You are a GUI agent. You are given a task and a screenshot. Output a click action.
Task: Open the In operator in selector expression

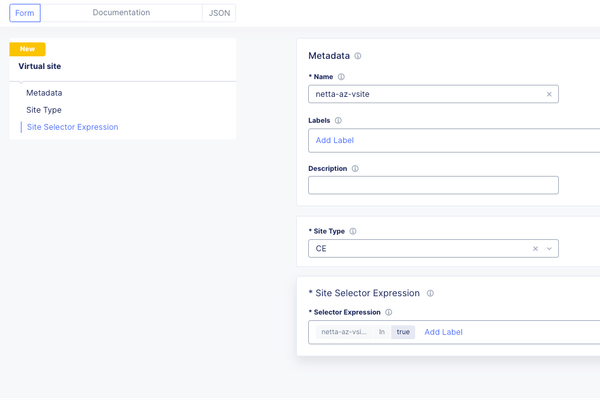(x=382, y=332)
